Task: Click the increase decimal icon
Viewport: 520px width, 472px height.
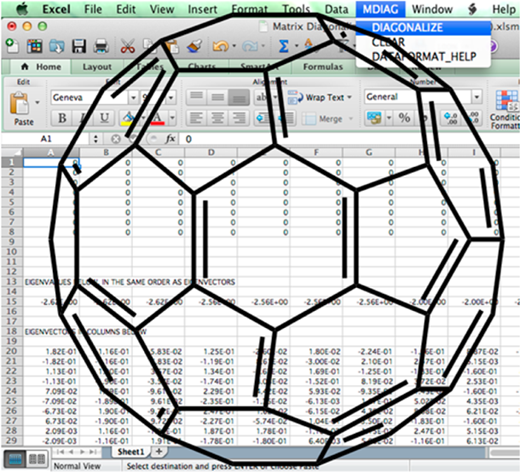Action: click(451, 118)
